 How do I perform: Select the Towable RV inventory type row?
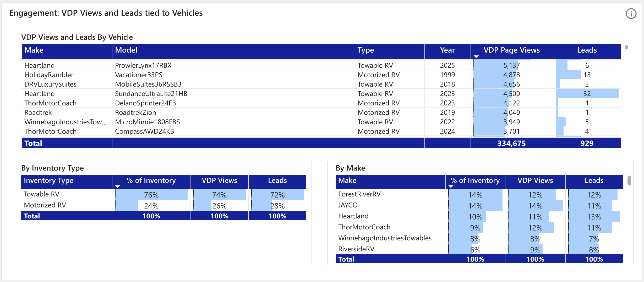(42, 194)
